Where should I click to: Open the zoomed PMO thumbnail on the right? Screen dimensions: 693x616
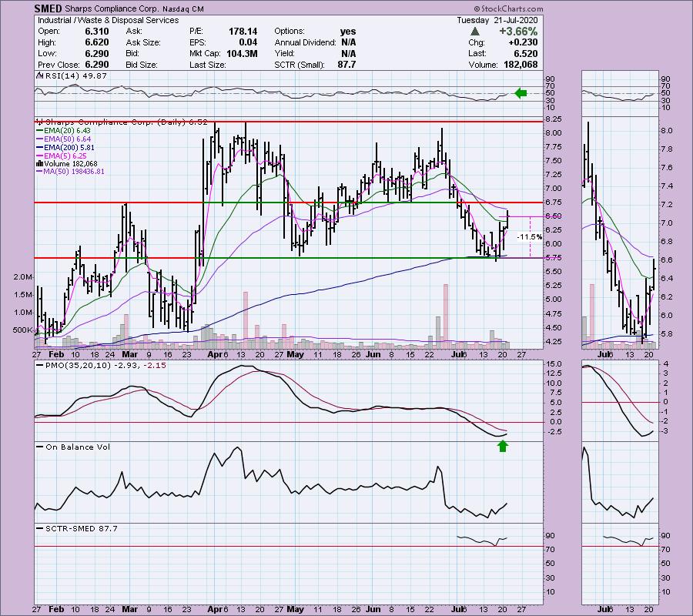pyautogui.click(x=620, y=401)
